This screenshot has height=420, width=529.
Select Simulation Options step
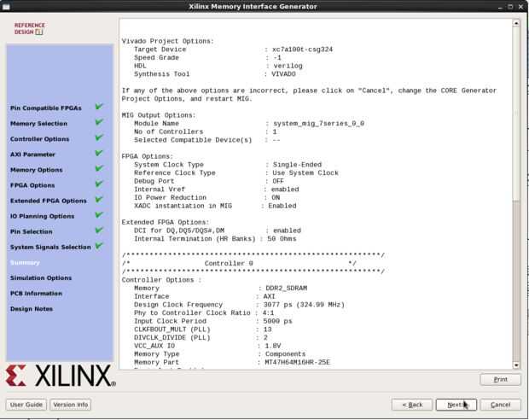click(41, 277)
